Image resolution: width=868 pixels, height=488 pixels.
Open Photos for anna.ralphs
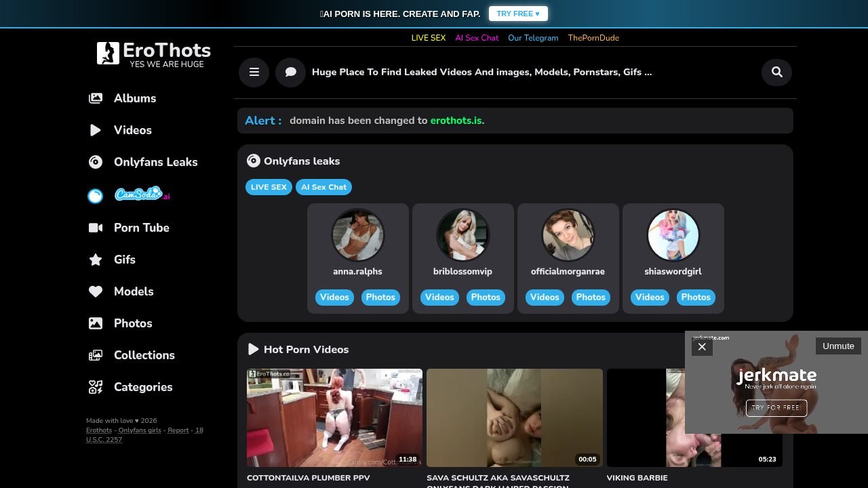(x=380, y=298)
